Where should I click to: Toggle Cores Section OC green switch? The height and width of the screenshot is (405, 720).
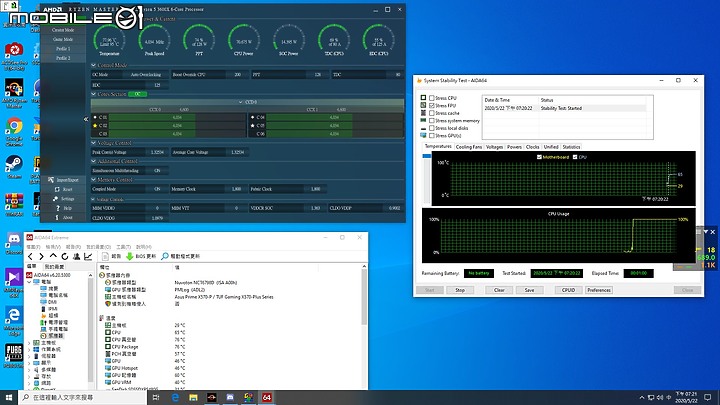click(138, 94)
